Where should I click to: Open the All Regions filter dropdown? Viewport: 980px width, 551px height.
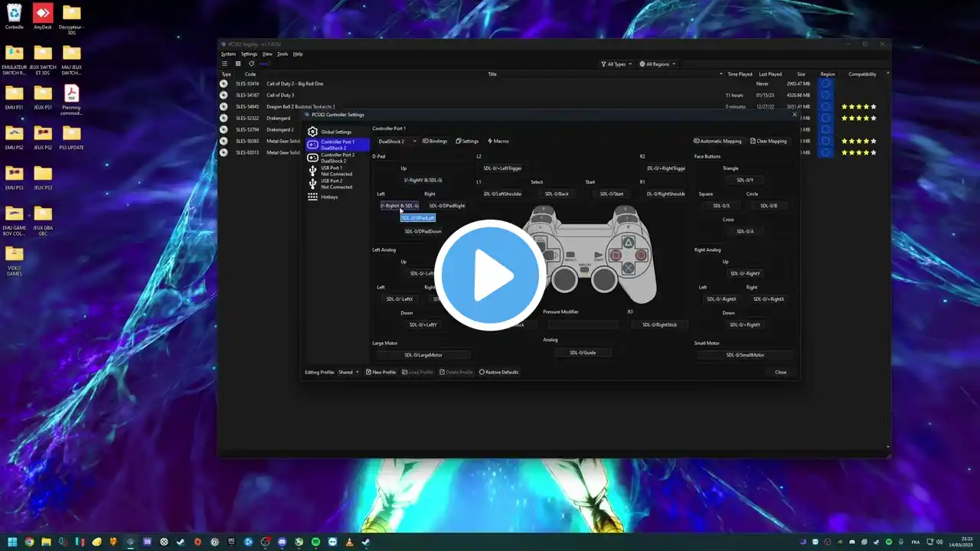(658, 64)
